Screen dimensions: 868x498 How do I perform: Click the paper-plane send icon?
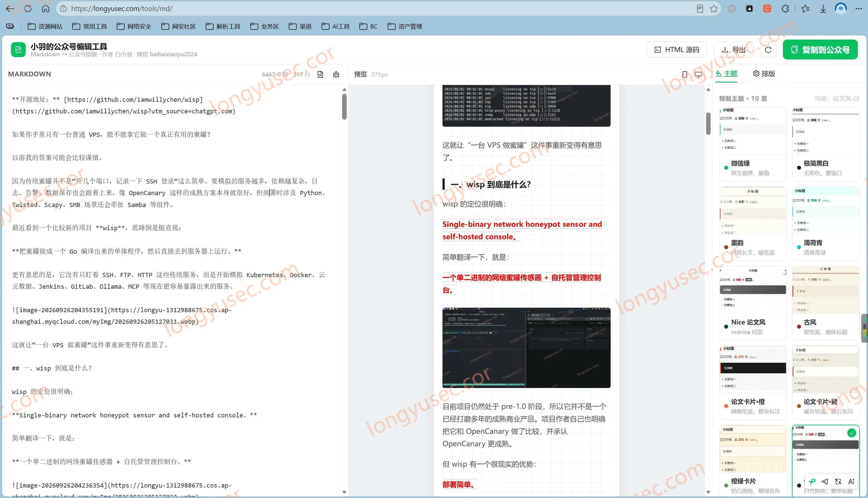coord(825,482)
